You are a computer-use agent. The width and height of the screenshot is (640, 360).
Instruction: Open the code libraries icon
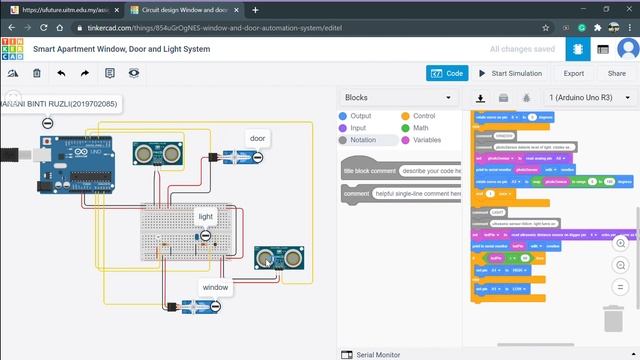(503, 98)
